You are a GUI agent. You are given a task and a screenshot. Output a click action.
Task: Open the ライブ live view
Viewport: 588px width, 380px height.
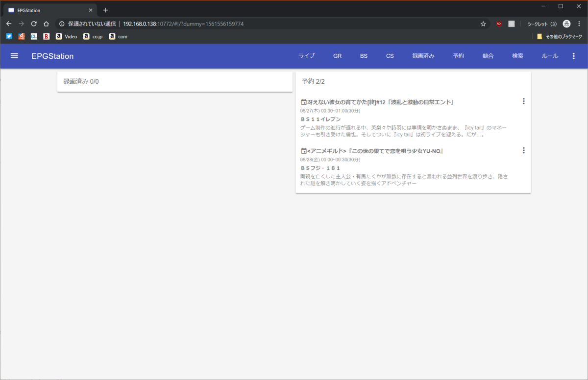pos(306,56)
